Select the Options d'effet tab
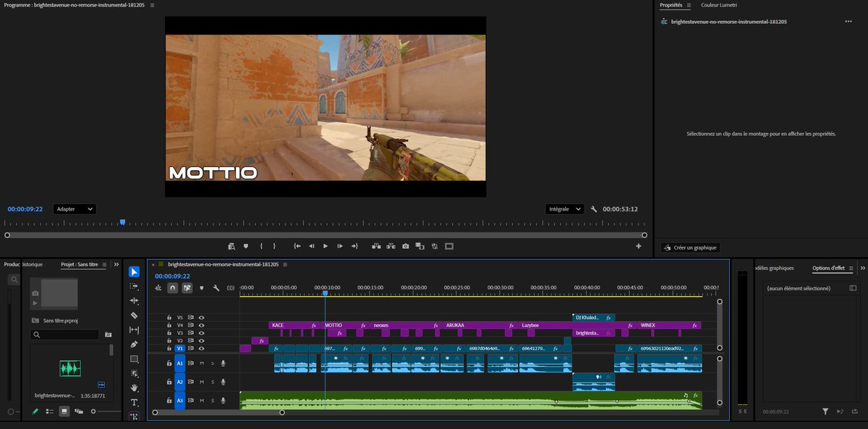This screenshot has width=868, height=429. click(x=828, y=268)
